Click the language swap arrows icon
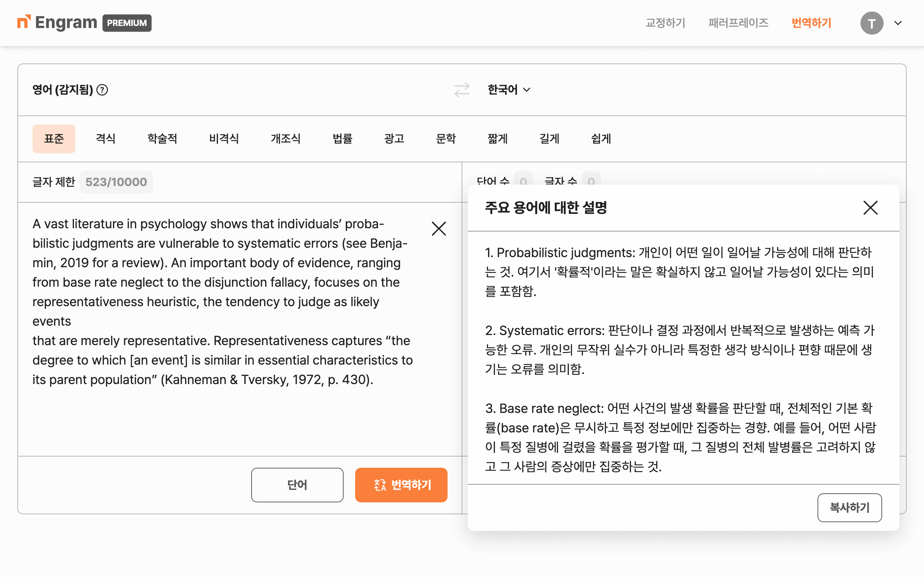 (x=462, y=90)
